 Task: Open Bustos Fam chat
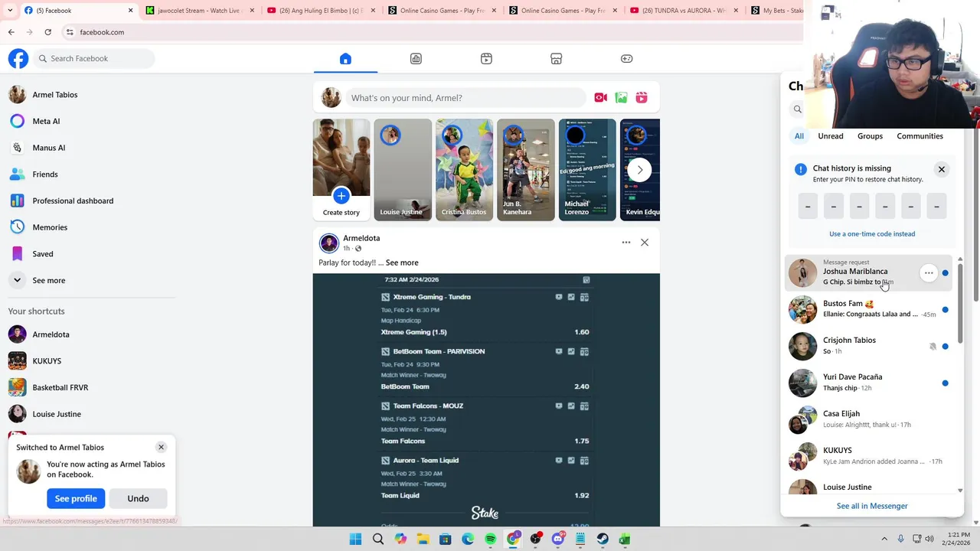pyautogui.click(x=868, y=309)
